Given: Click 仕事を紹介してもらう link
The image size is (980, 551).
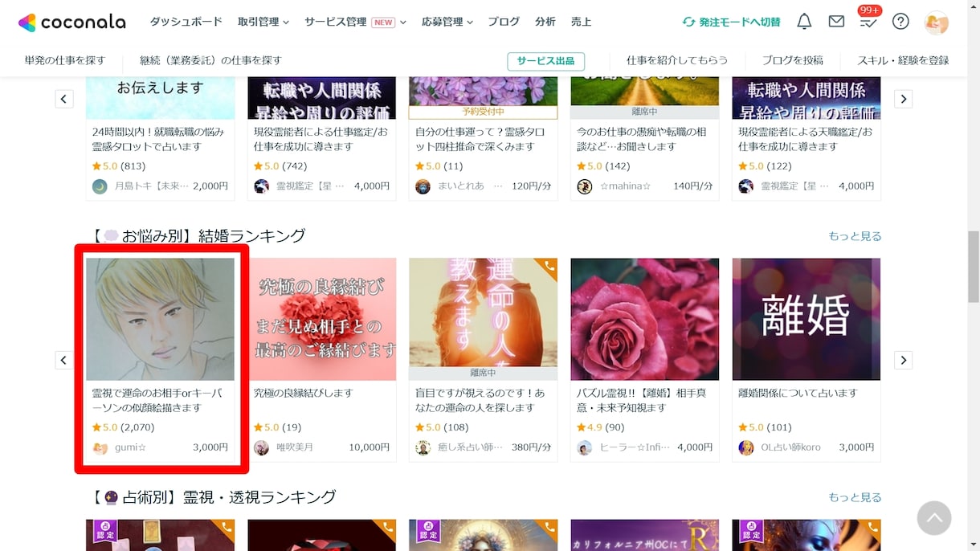Looking at the screenshot, I should coord(677,60).
